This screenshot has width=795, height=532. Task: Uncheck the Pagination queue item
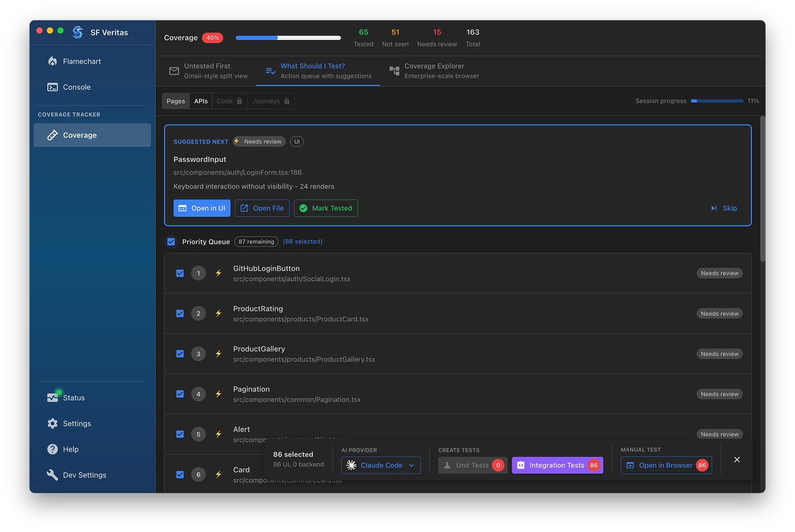pos(180,394)
